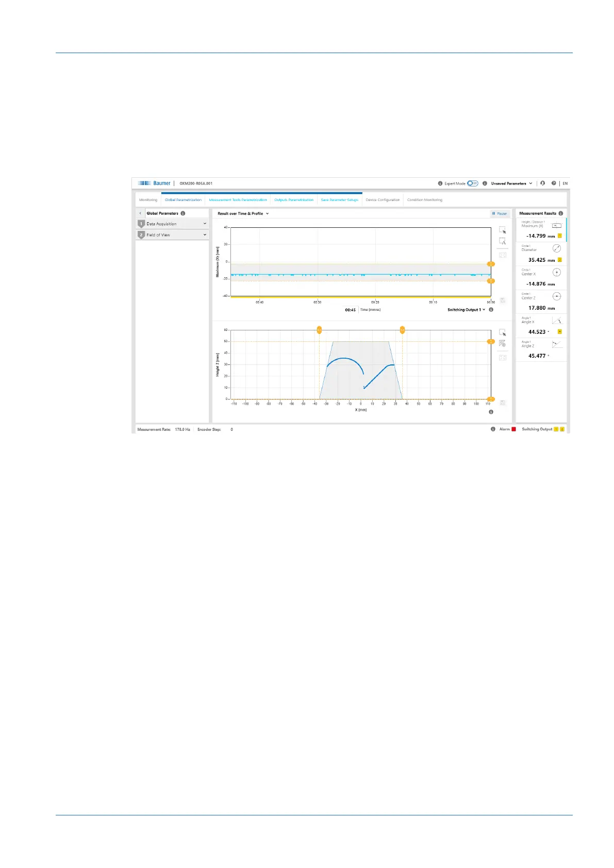
Task: Adjust lower threshold handle on time chart
Action: pyautogui.click(x=491, y=281)
